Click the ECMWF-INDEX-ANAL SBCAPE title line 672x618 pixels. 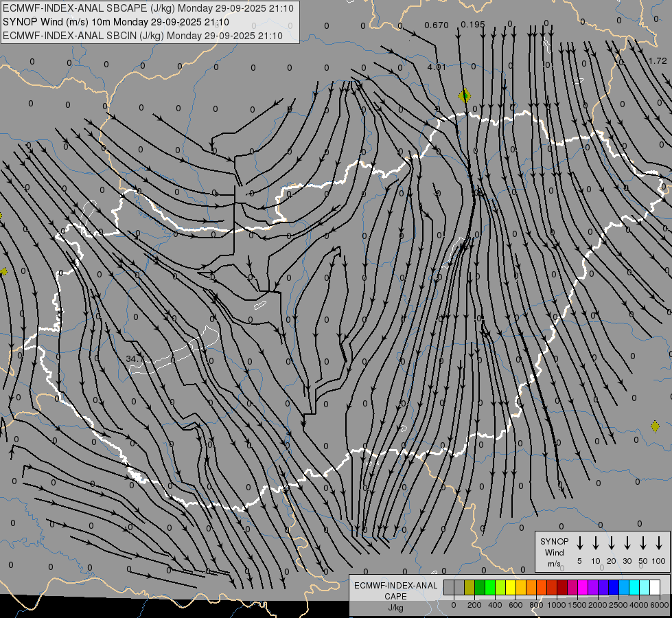[x=148, y=8]
